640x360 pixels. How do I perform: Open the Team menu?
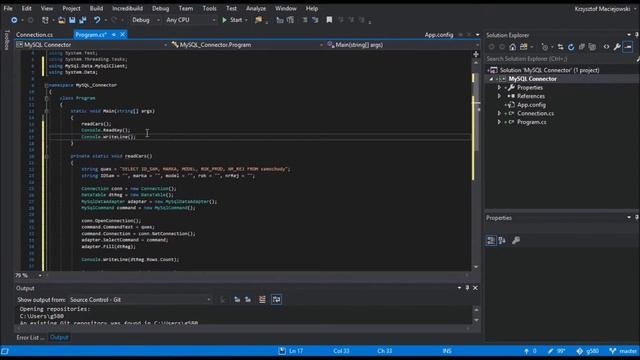185,8
